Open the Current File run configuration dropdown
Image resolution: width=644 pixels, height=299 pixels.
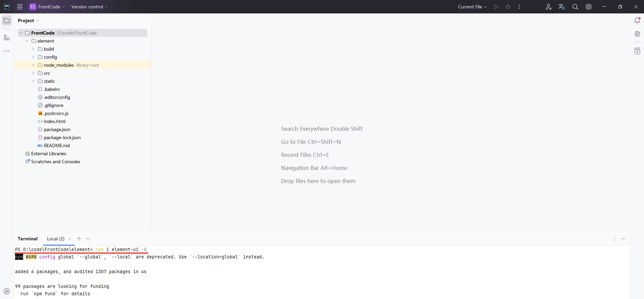472,7
